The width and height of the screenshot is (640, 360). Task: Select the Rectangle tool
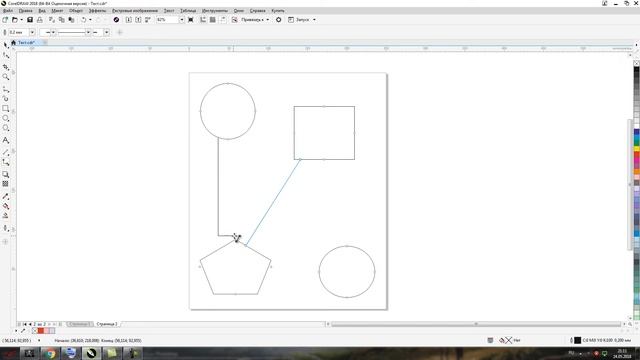tap(6, 109)
